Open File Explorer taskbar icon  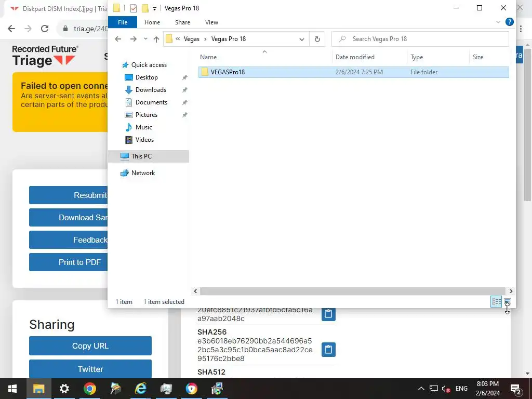coord(38,389)
